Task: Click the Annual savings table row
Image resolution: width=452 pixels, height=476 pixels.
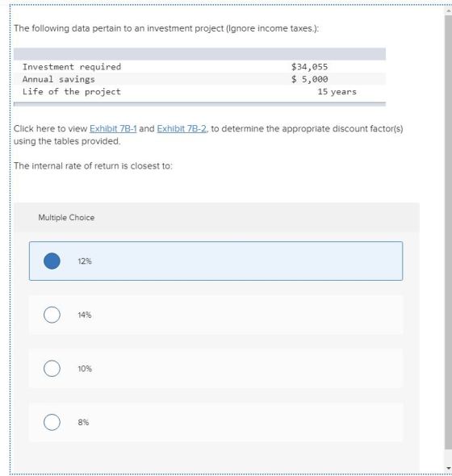Action: [199, 79]
